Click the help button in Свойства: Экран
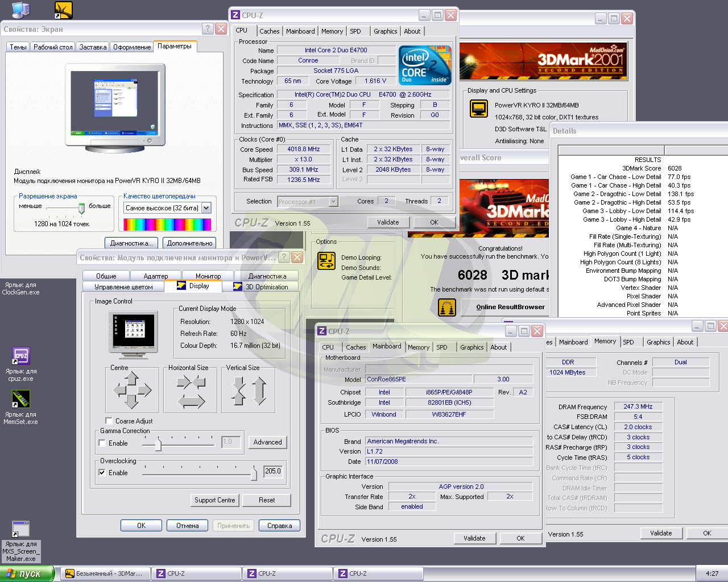 tap(208, 28)
